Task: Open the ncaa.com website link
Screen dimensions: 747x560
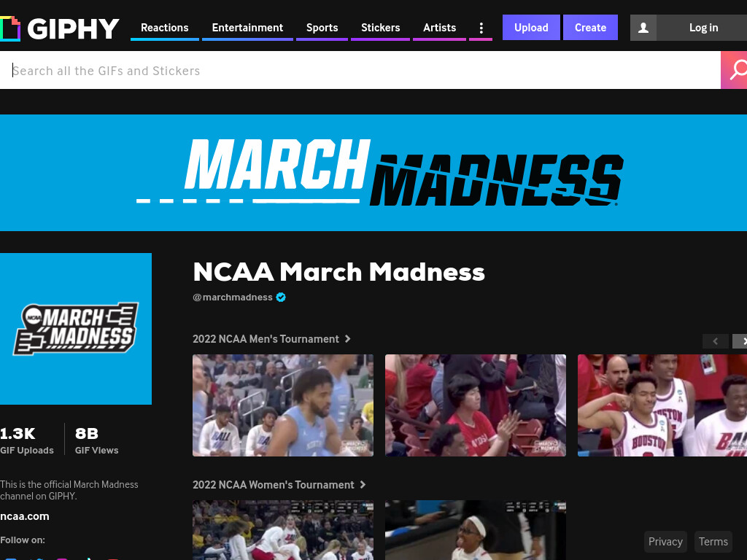Action: click(25, 516)
